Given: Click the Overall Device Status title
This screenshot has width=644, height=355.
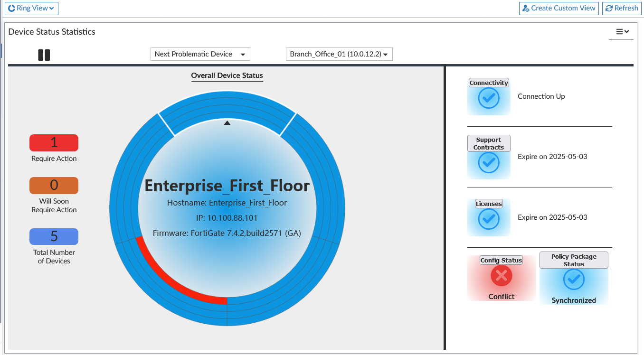Looking at the screenshot, I should (x=227, y=75).
